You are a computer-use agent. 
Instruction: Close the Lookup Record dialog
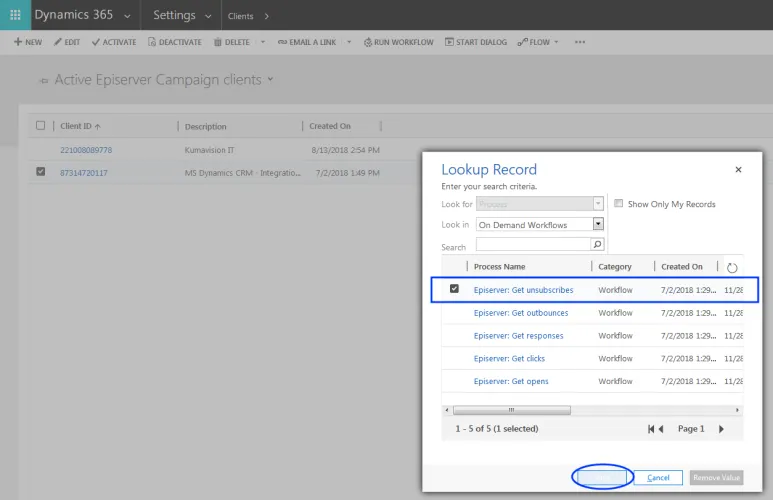coord(738,170)
